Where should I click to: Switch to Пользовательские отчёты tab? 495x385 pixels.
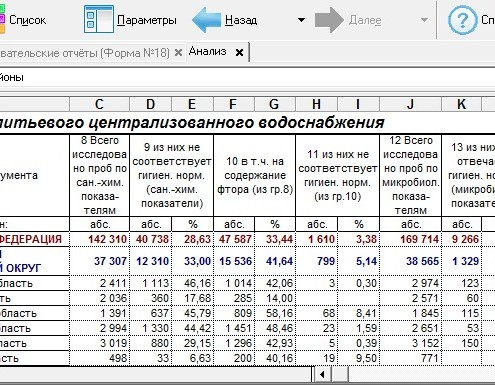pyautogui.click(x=85, y=53)
